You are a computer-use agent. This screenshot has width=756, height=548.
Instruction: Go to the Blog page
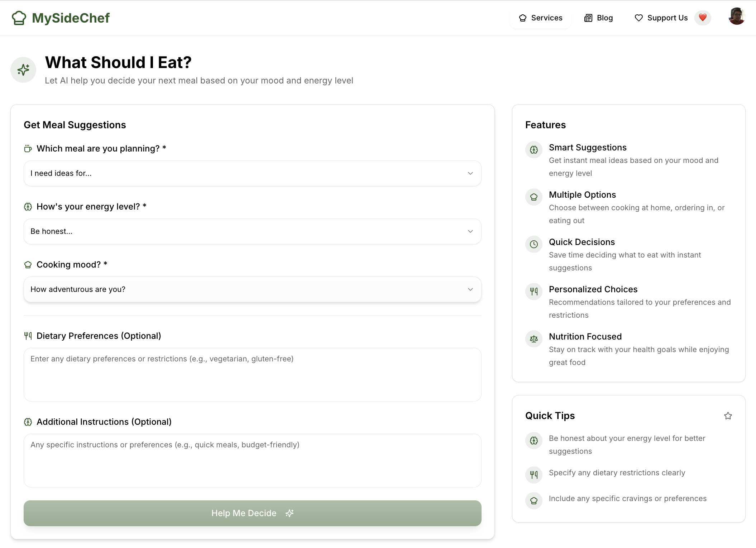coord(599,18)
